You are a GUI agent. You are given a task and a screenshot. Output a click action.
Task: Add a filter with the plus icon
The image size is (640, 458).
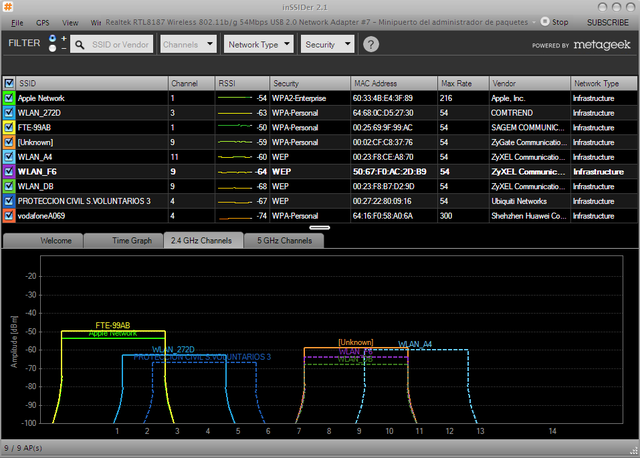pos(64,39)
